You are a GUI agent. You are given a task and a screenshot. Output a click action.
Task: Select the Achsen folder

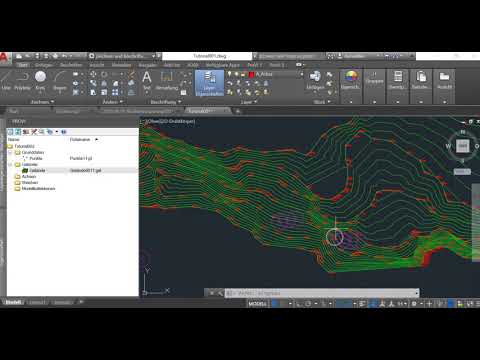click(29, 176)
